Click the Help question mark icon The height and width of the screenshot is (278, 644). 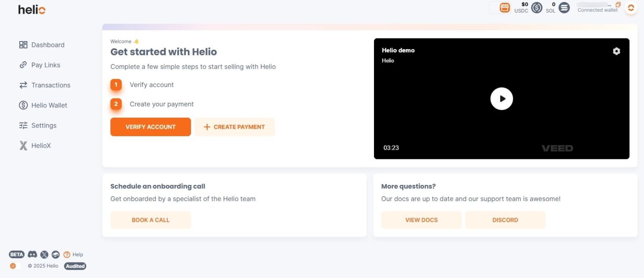67,255
